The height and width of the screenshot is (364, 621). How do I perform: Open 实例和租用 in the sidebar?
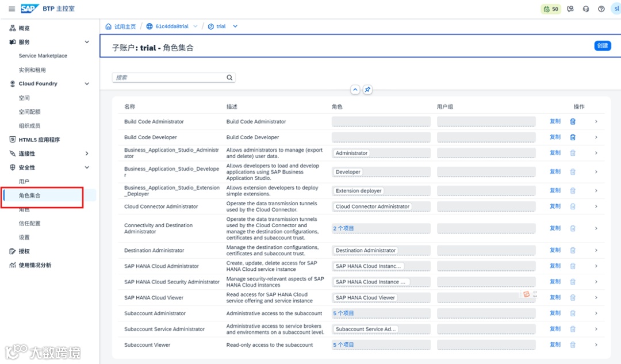click(32, 70)
